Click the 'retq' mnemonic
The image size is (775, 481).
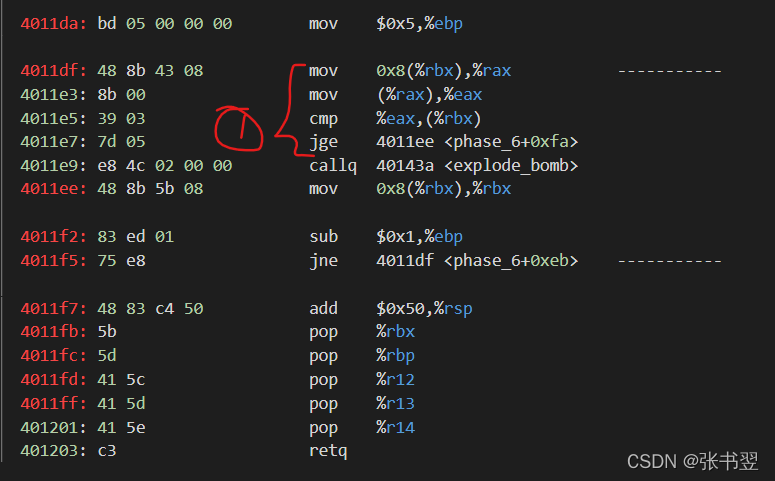coord(328,451)
